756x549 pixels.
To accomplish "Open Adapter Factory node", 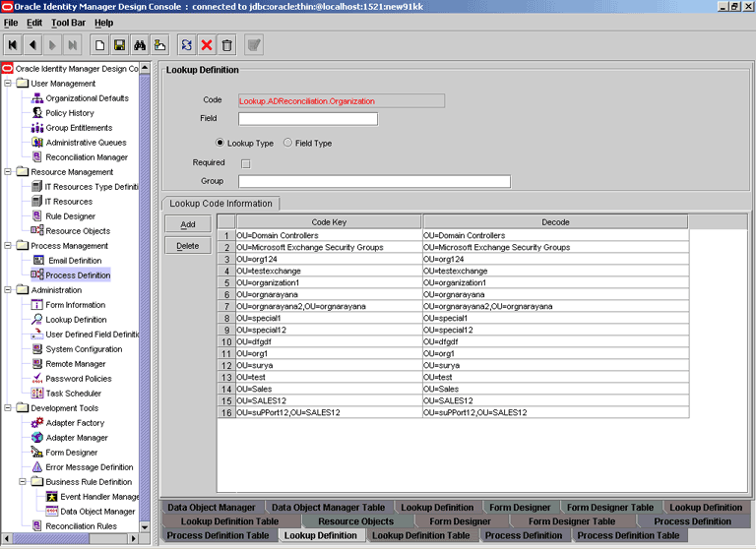I will click(x=75, y=423).
